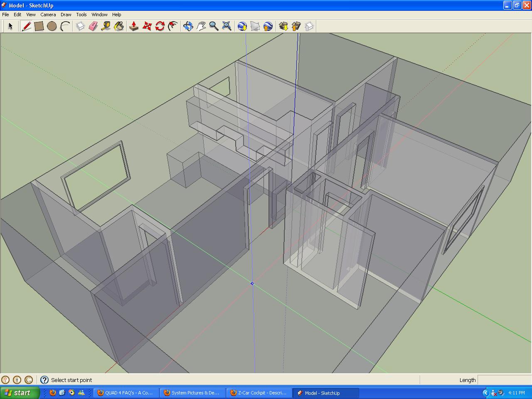The width and height of the screenshot is (532, 399).
Task: Pick the Rectangle drawing tool
Action: [39, 26]
